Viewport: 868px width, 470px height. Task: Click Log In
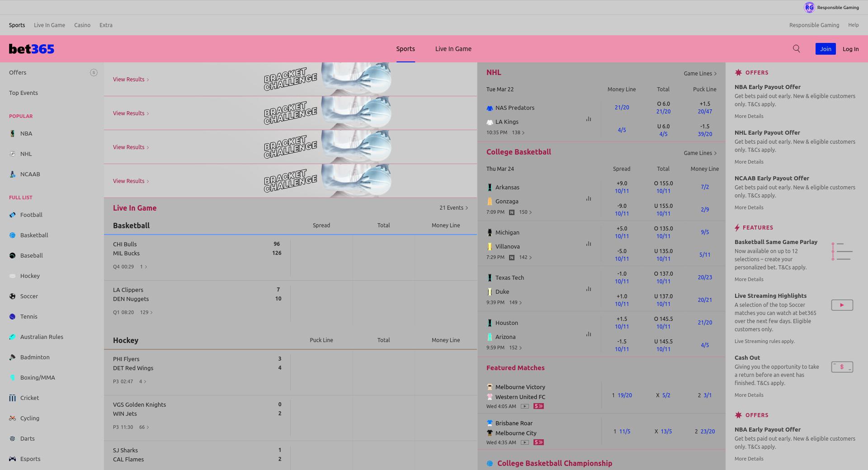[x=851, y=49]
